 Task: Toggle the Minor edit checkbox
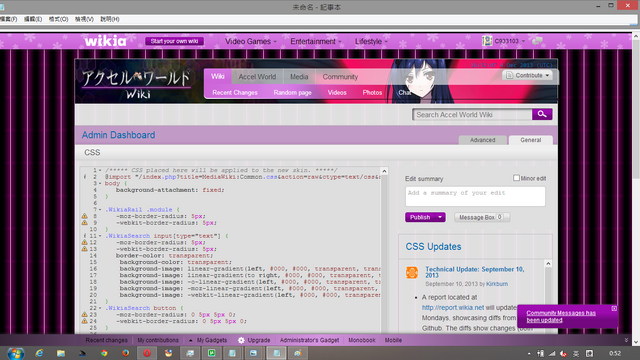(x=516, y=178)
